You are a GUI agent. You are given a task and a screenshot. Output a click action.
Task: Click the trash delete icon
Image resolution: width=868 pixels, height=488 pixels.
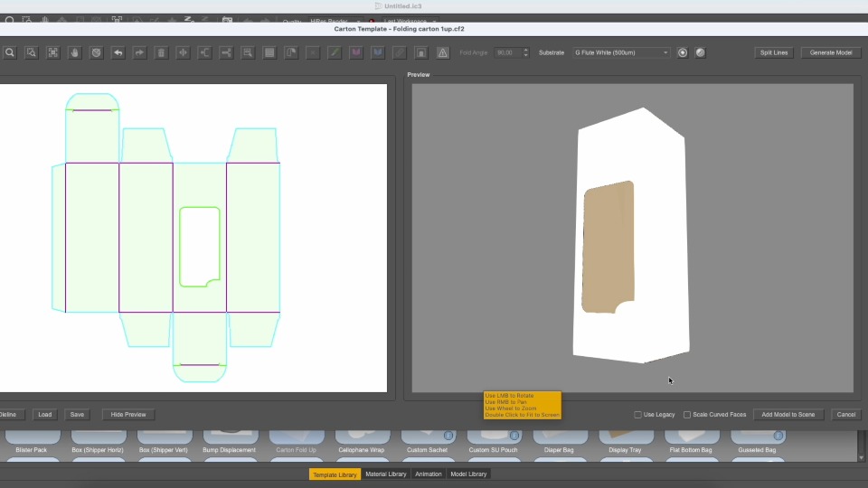pyautogui.click(x=161, y=52)
